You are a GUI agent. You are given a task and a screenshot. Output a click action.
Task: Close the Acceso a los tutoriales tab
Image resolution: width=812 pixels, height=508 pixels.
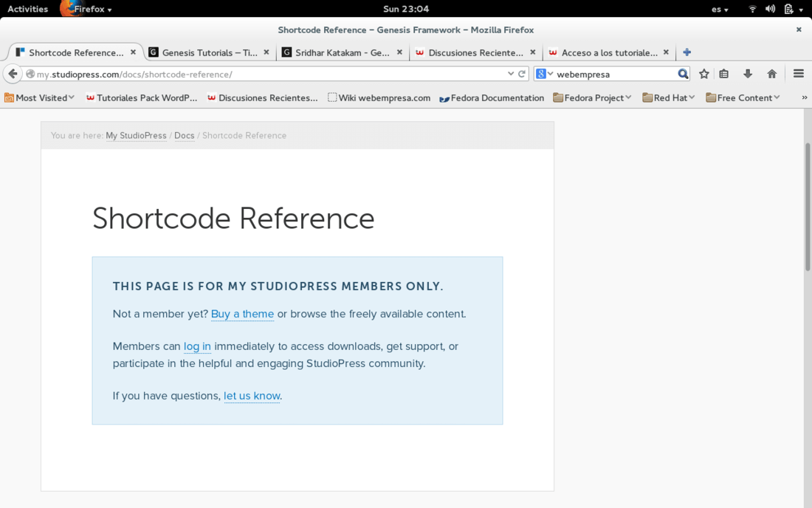pyautogui.click(x=666, y=52)
